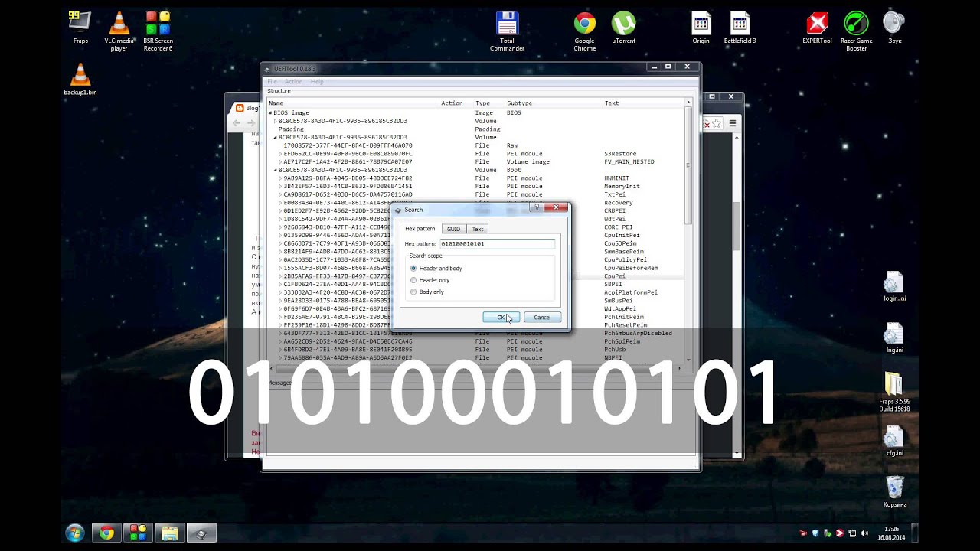Switch to UEFITool taskbar button
This screenshot has height=551, width=980.
pos(201,533)
